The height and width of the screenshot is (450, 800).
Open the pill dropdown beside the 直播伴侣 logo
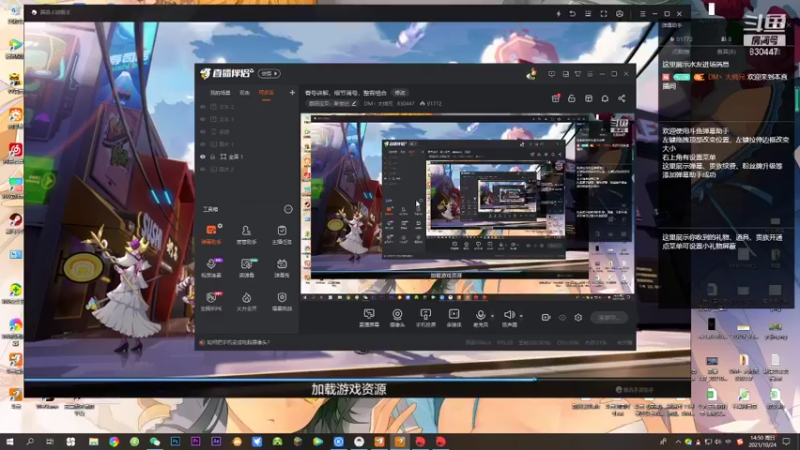coord(269,73)
